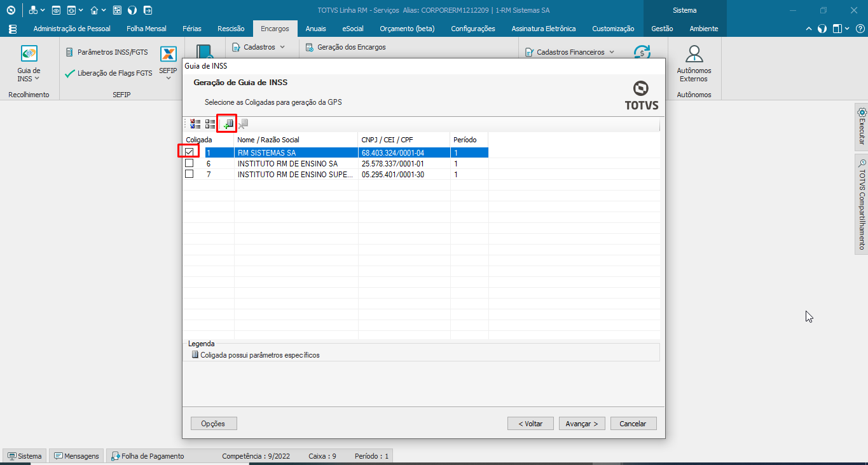Click the deselect all companies toolbar icon
This screenshot has width=868, height=465.
click(210, 124)
